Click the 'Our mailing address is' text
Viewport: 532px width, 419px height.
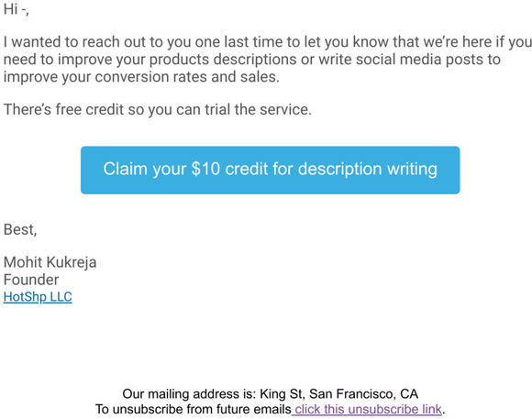tap(189, 394)
